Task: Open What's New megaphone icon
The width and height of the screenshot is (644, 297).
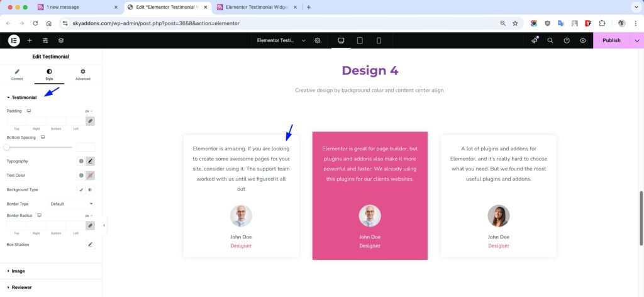Action: click(535, 40)
